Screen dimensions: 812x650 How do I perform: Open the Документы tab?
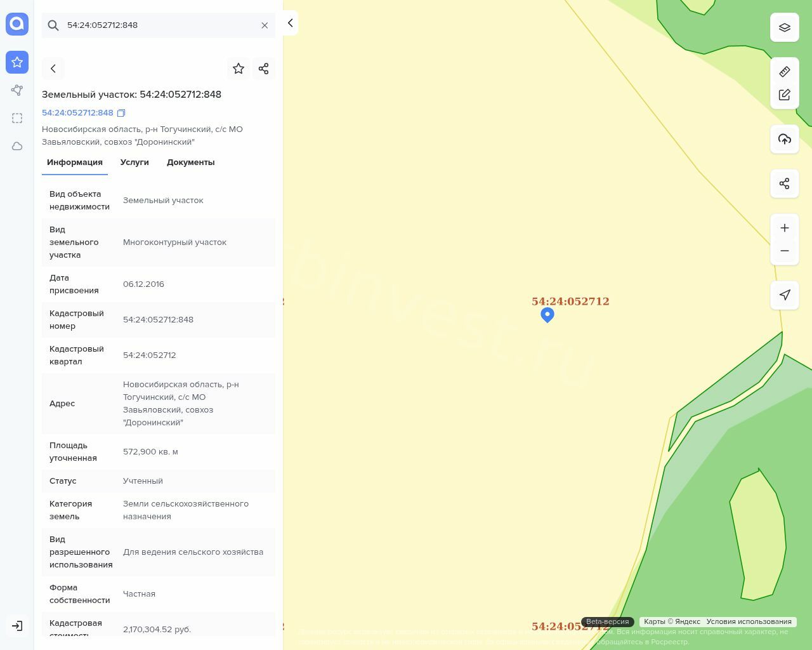(190, 162)
